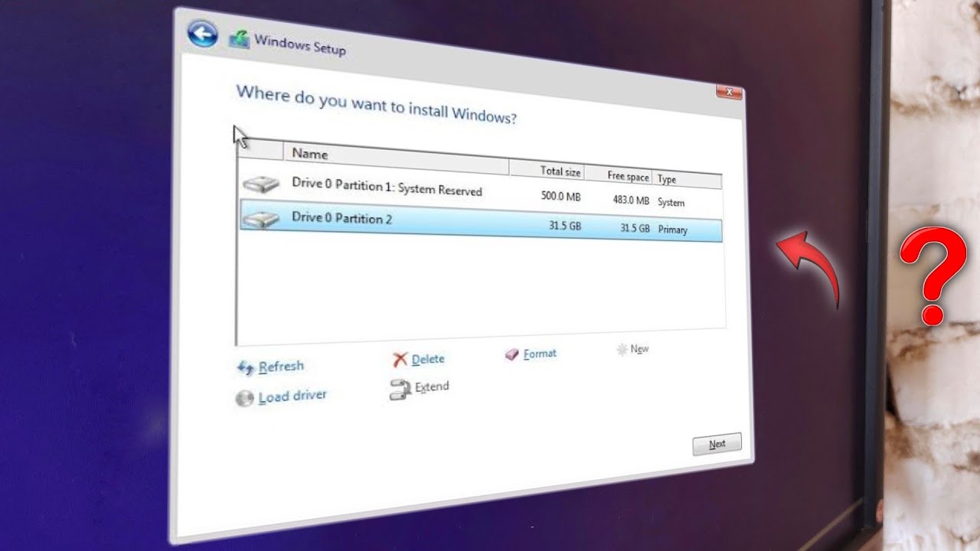Click the Refresh link
Image resolution: width=980 pixels, height=551 pixels.
pos(281,367)
